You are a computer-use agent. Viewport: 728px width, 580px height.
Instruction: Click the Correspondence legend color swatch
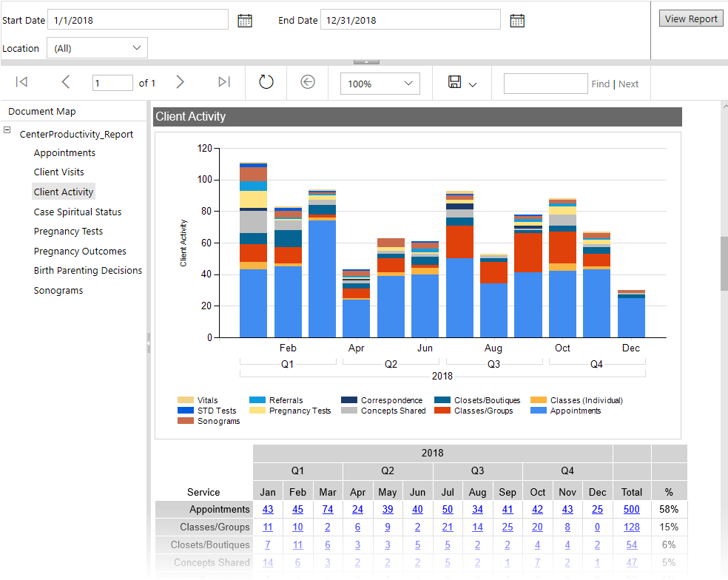click(x=349, y=399)
